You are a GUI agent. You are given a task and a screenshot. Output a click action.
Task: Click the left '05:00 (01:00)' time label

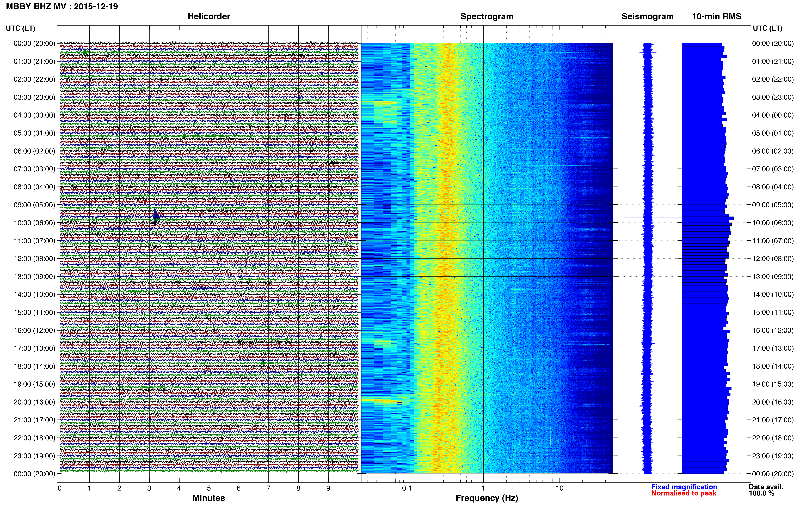click(34, 133)
